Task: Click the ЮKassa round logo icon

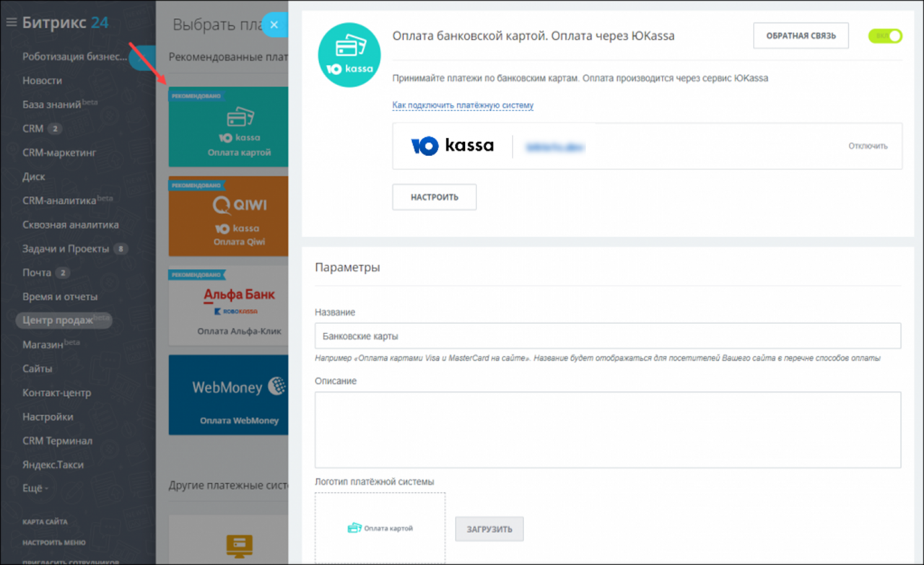Action: 350,55
